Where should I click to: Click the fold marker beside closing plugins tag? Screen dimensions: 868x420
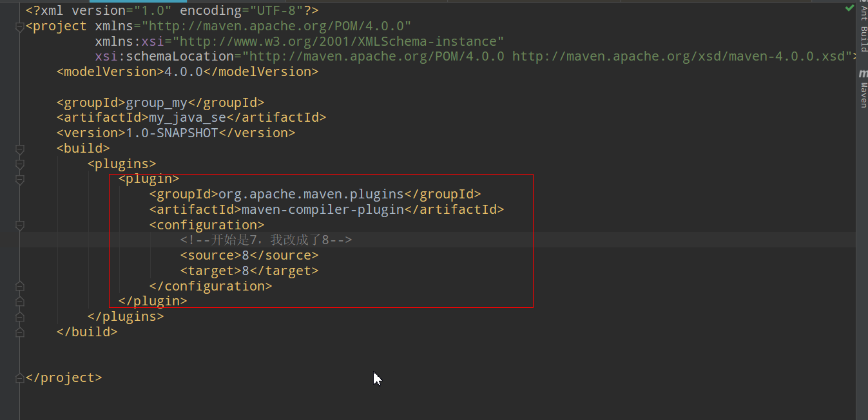19,316
